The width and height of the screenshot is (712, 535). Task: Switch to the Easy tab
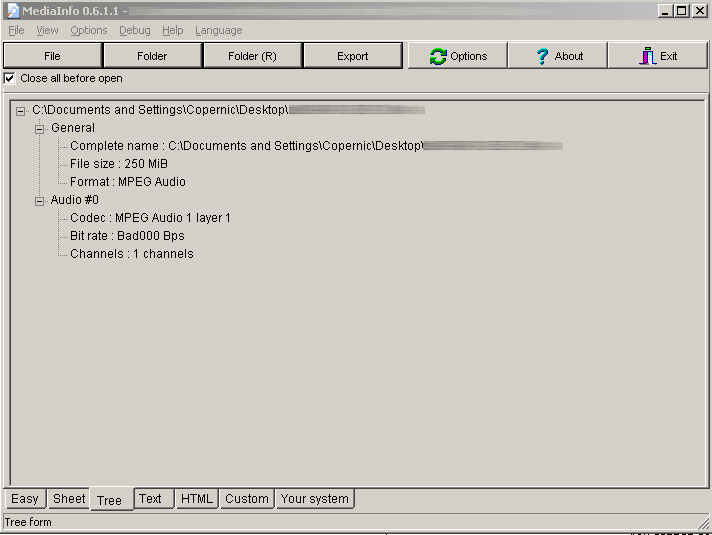[x=25, y=499]
